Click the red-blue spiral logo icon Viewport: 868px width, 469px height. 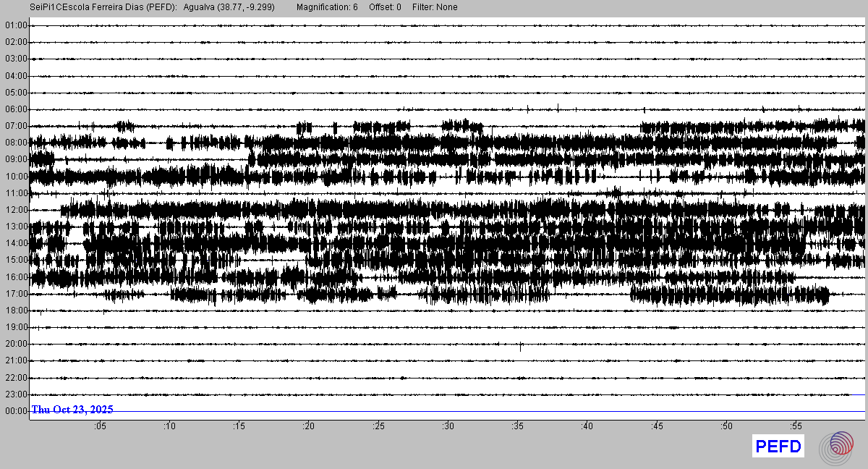coord(840,447)
